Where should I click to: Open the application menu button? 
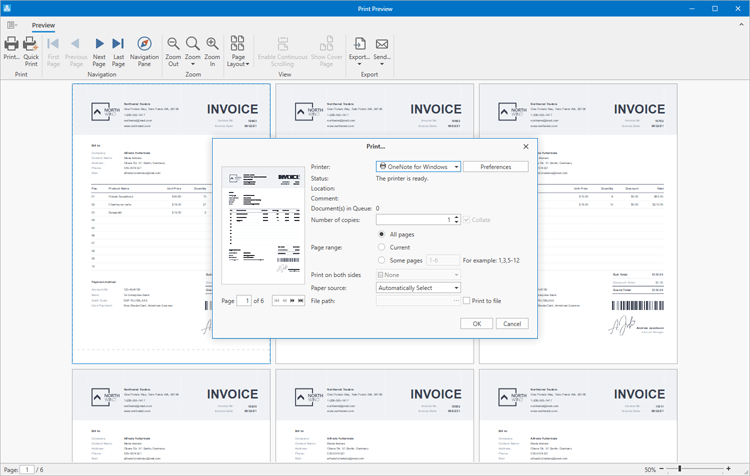(13, 25)
